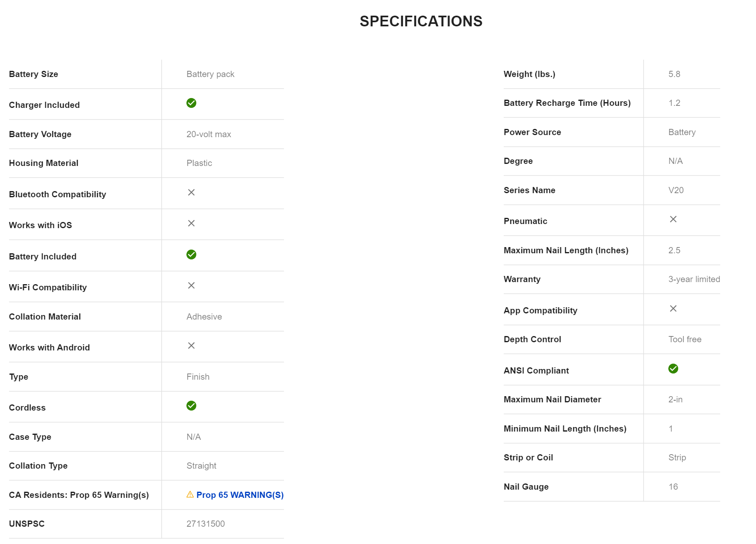Click the SPECIFICATIONS heading
Image resolution: width=756 pixels, height=544 pixels.
pos(421,21)
